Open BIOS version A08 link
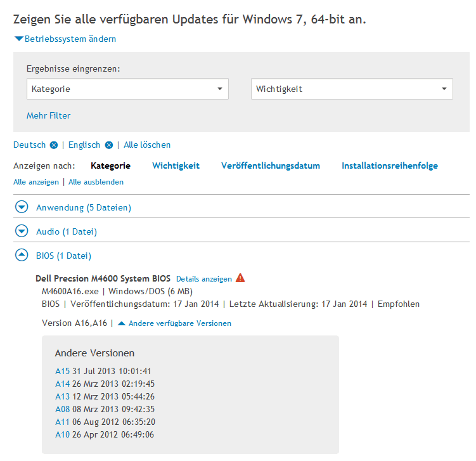The height and width of the screenshot is (461, 476). (63, 409)
